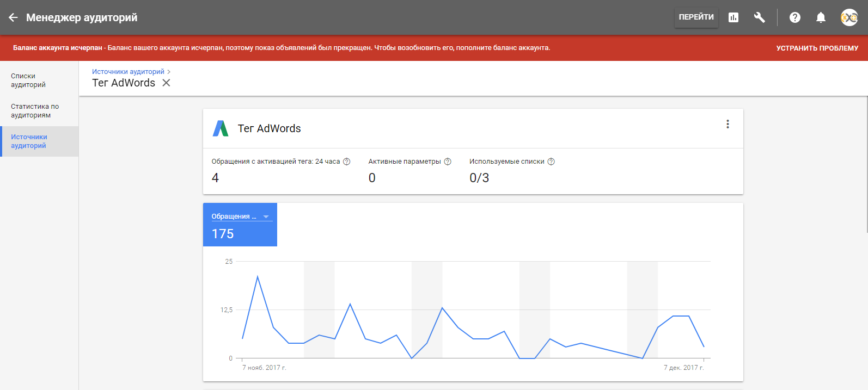The height and width of the screenshot is (390, 868).
Task: Open the account avatar menu
Action: click(849, 17)
